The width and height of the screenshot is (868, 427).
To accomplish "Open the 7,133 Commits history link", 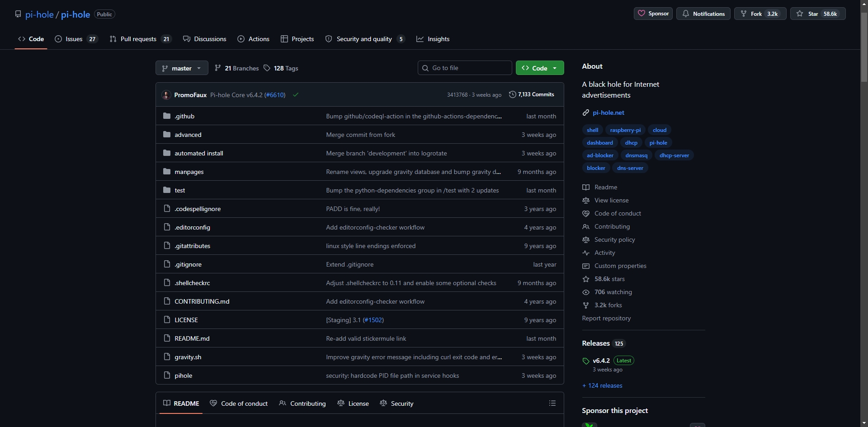I will coord(532,94).
